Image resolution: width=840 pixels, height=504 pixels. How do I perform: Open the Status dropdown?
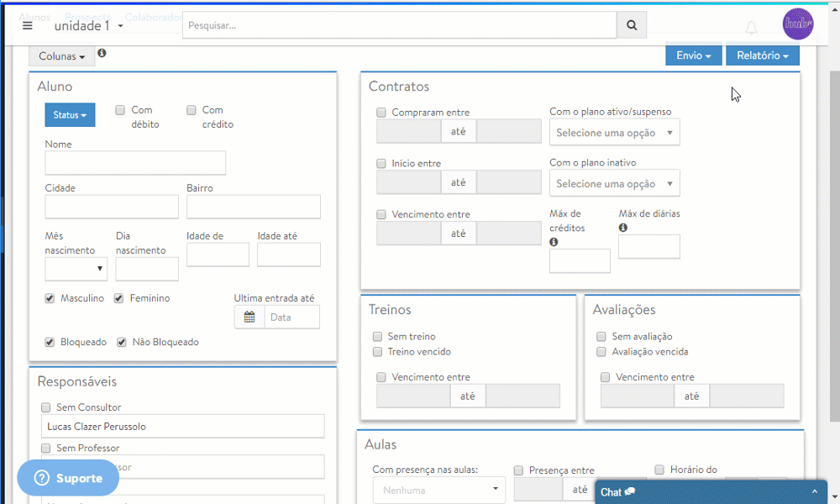coord(70,115)
